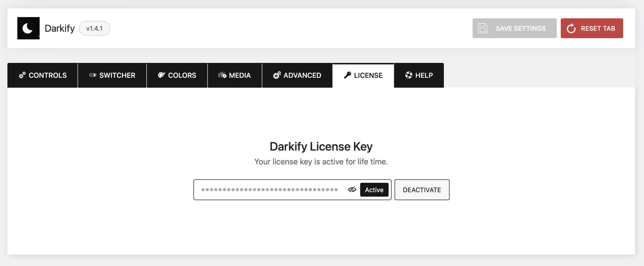Click the Darkify moon logo
The height and width of the screenshot is (266, 644).
pos(28,28)
